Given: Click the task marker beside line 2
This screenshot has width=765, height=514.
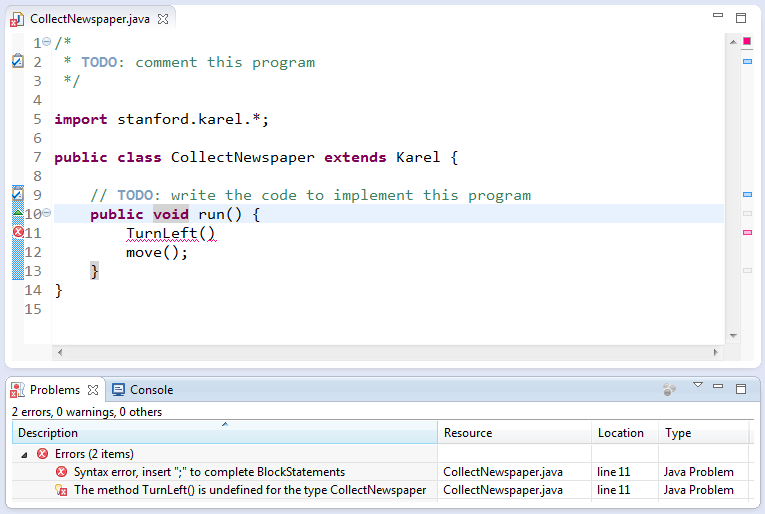Looking at the screenshot, I should click(17, 62).
